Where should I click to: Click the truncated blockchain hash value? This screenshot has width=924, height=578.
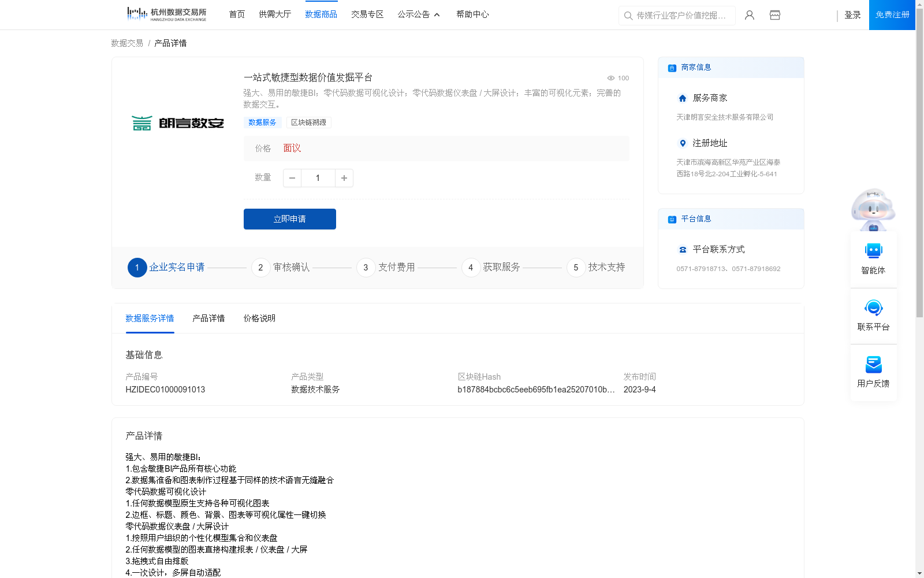point(536,390)
